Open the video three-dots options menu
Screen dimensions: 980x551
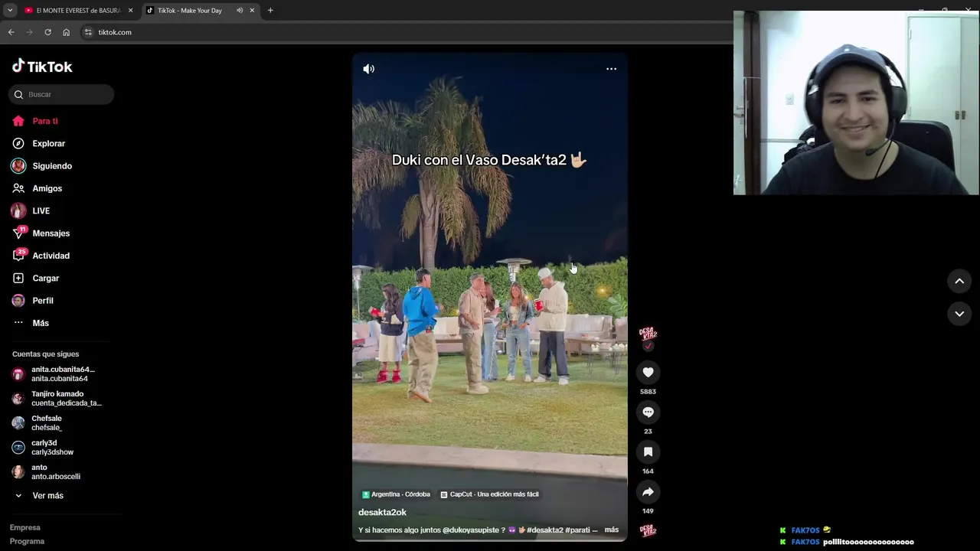coord(611,69)
